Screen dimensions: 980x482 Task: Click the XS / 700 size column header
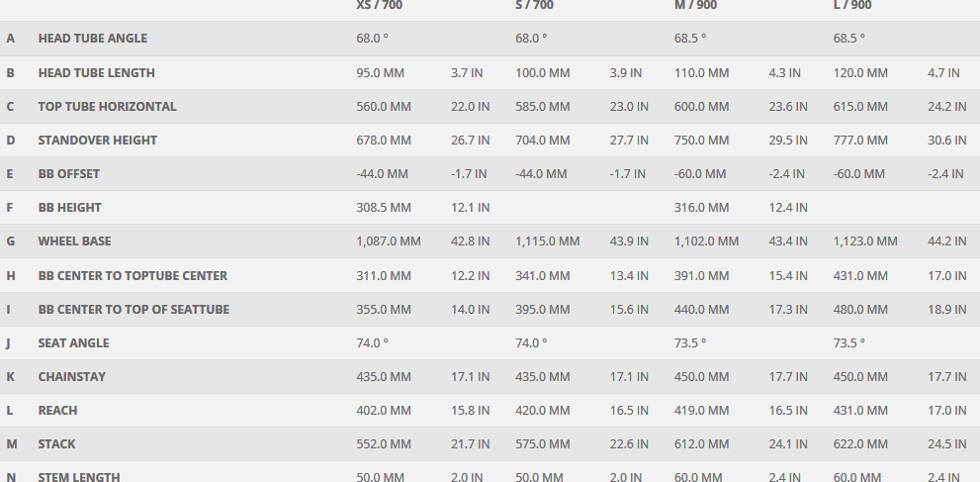[379, 6]
